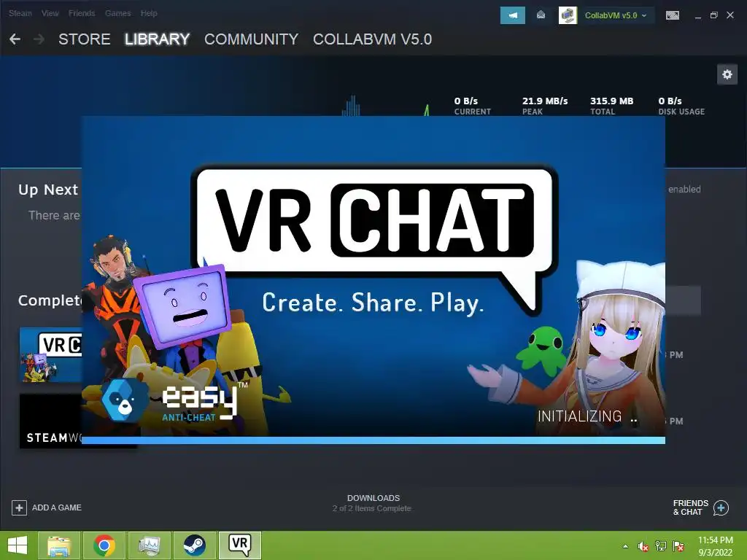Click the Friends & Chat plus bubble icon
This screenshot has height=560, width=747.
click(x=721, y=507)
